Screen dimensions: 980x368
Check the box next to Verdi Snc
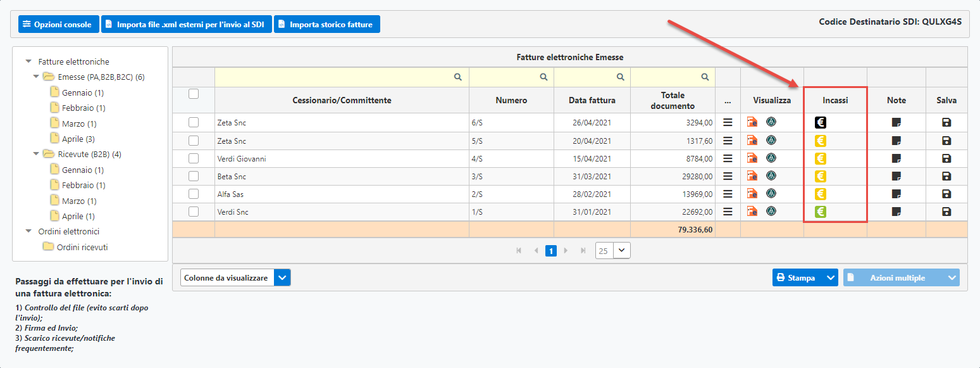coord(194,212)
